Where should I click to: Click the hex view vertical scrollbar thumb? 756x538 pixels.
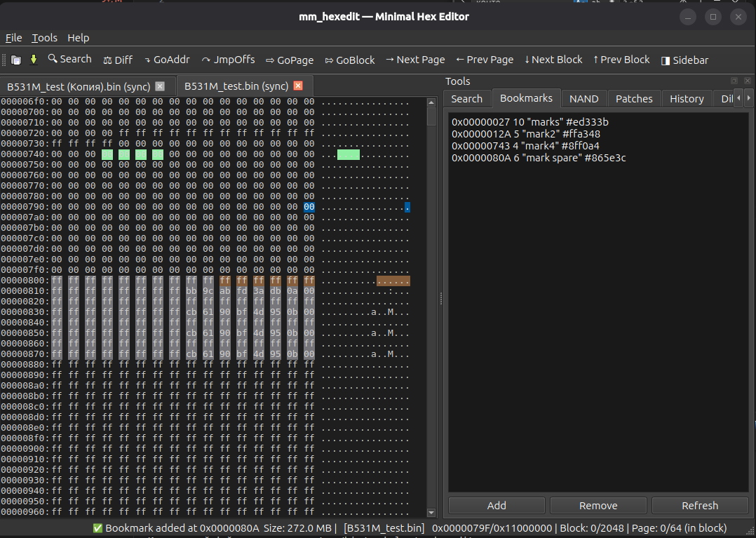[431, 116]
